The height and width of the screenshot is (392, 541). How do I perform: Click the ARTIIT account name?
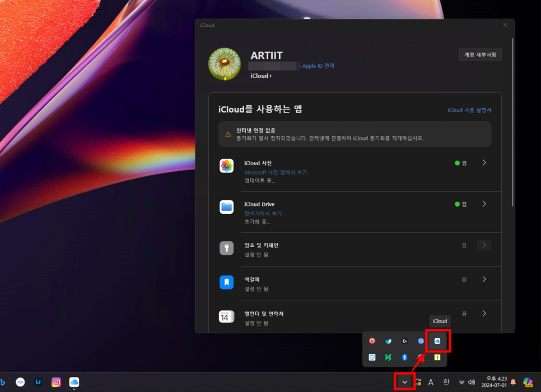[267, 55]
